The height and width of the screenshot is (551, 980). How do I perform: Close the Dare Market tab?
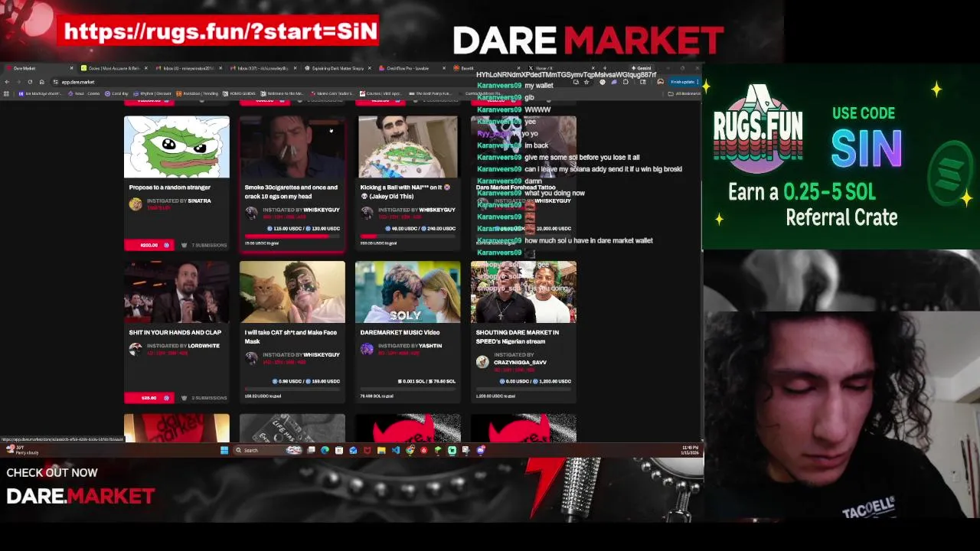(x=71, y=68)
